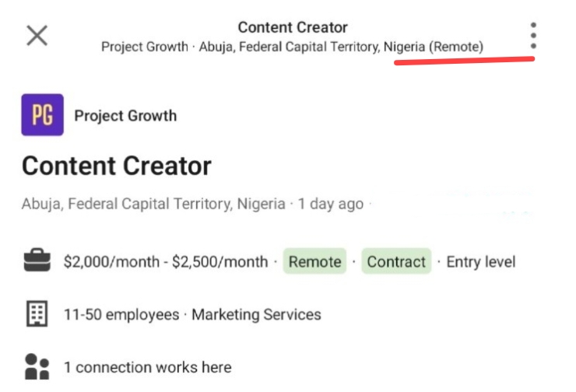
Task: Click the Abuja, Federal Capital Territory location line
Action: point(153,204)
